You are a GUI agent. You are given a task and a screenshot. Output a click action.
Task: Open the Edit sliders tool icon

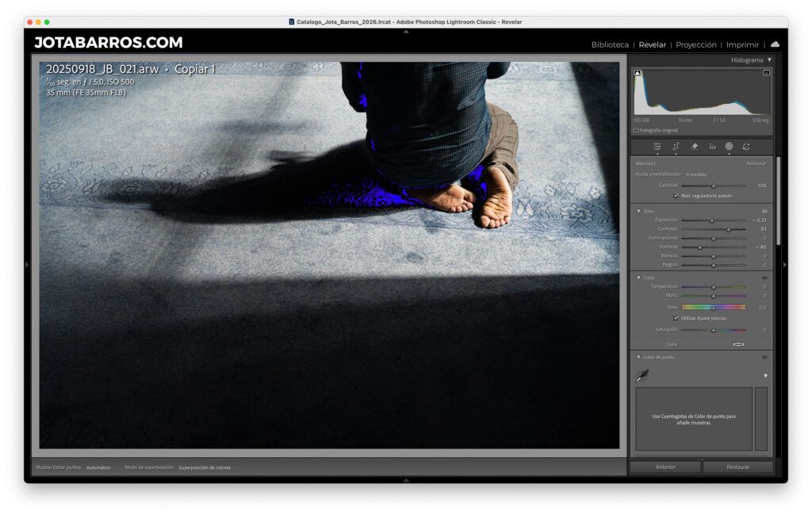click(x=657, y=147)
